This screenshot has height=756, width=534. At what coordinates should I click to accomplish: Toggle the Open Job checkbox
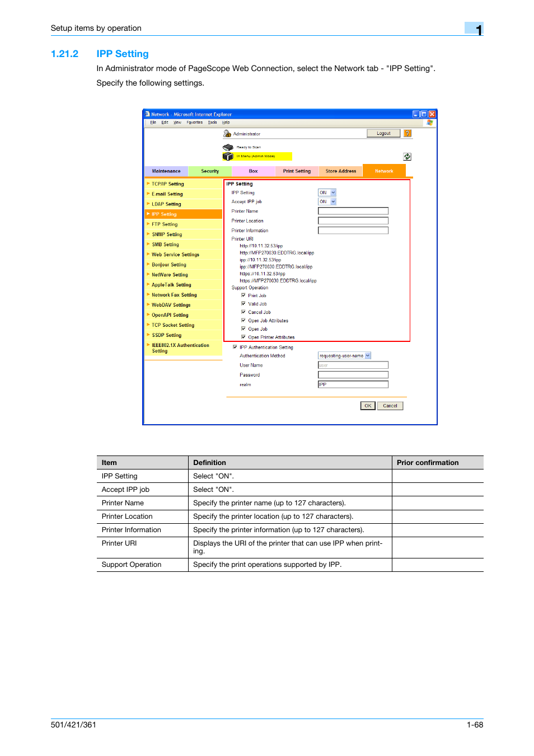tap(243, 329)
